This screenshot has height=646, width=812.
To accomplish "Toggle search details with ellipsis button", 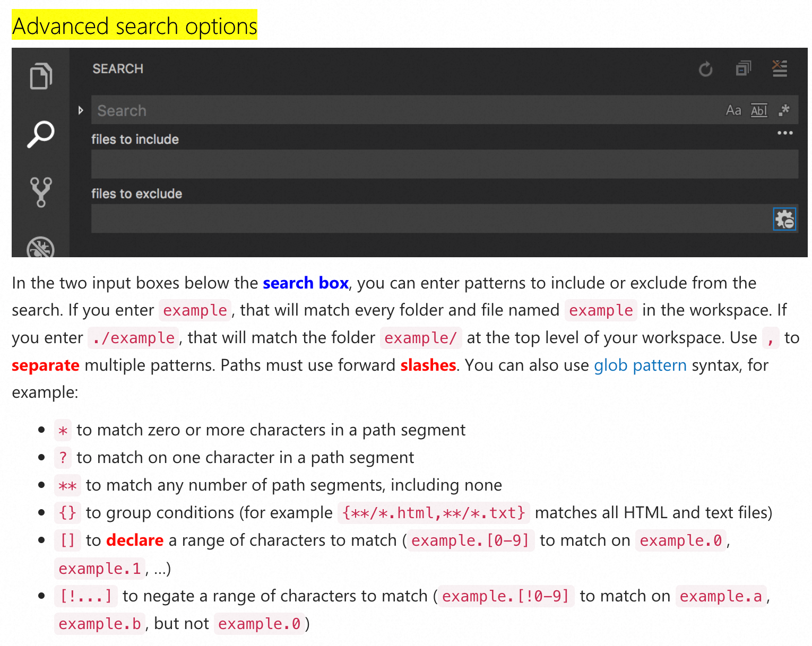I will (784, 133).
